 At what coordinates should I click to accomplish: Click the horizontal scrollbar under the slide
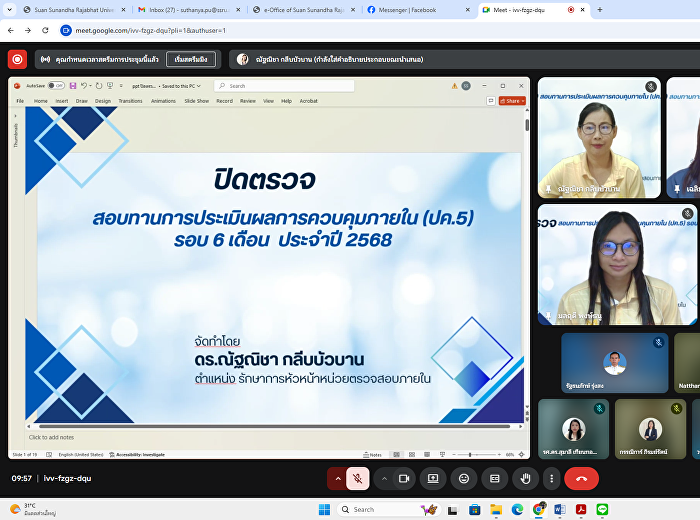point(274,427)
